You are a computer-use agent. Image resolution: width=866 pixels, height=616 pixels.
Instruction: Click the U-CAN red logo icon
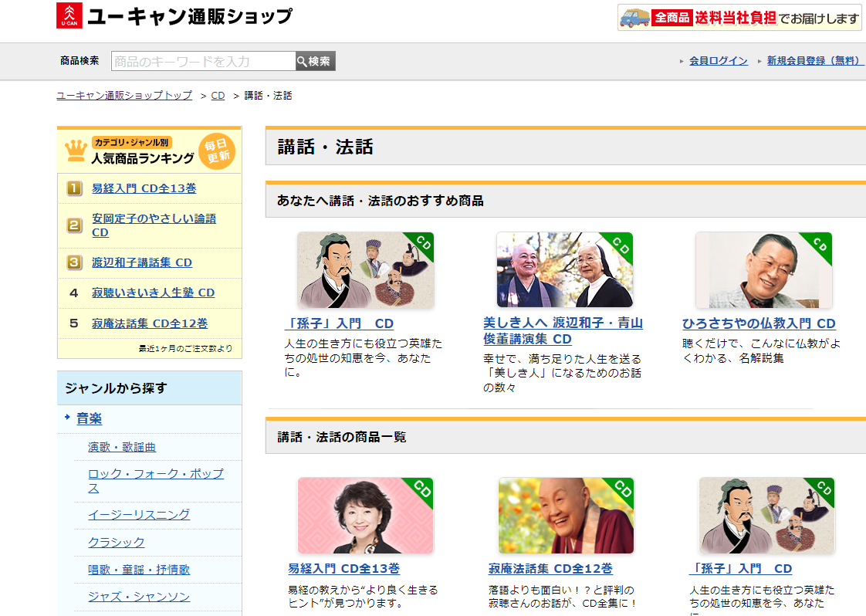[69, 15]
